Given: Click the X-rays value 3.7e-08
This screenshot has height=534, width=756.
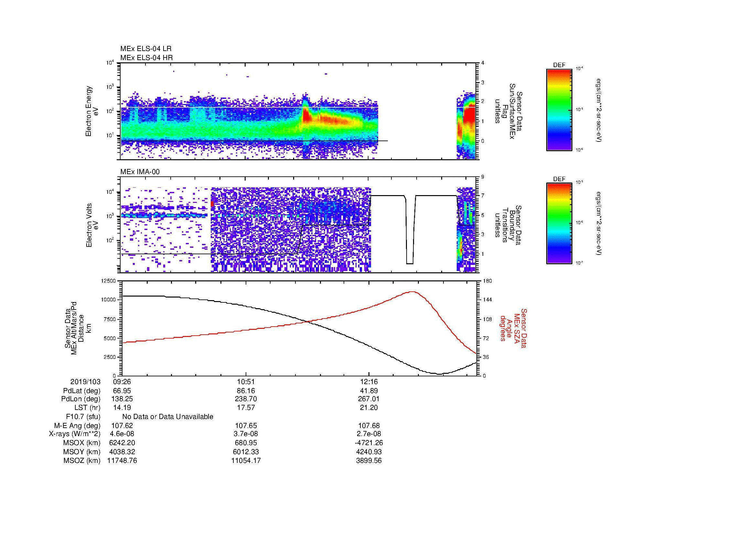Looking at the screenshot, I should tap(246, 434).
